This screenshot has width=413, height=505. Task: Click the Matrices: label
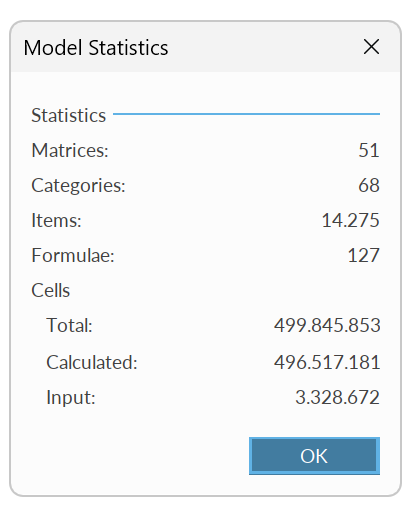tap(70, 150)
